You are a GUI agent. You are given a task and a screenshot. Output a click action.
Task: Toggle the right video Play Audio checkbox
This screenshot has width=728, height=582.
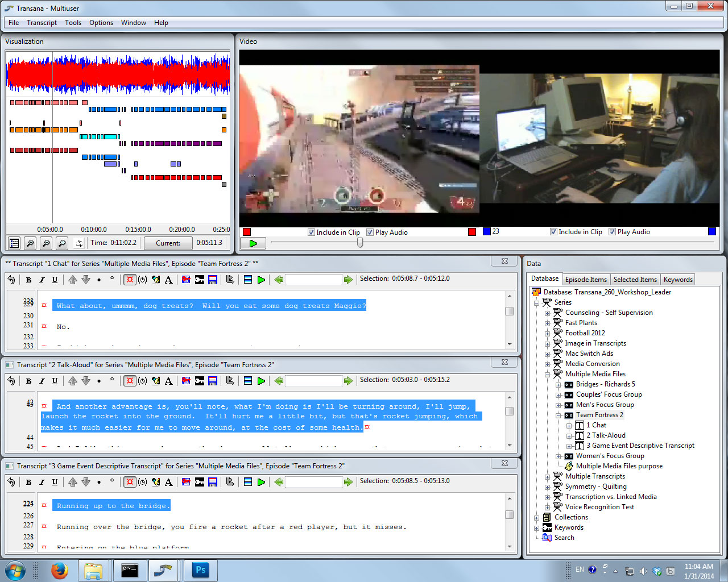click(x=613, y=232)
